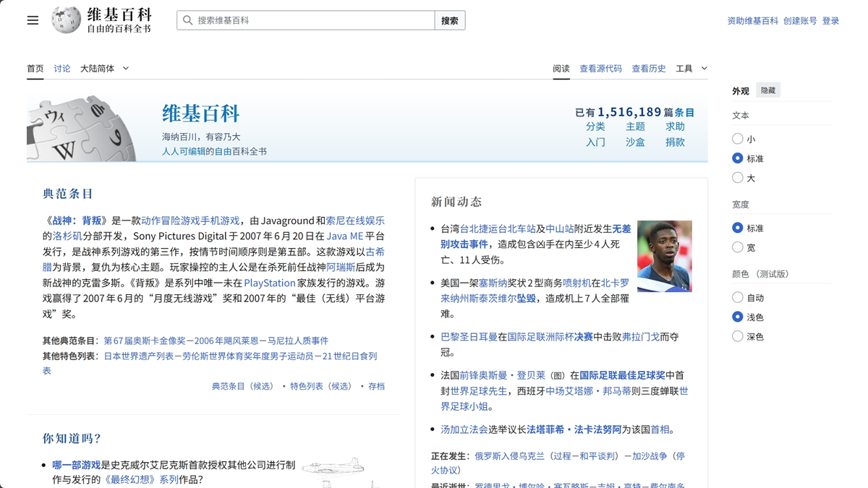Click the 登录 login link
This screenshot has width=868, height=488.
tap(831, 20)
